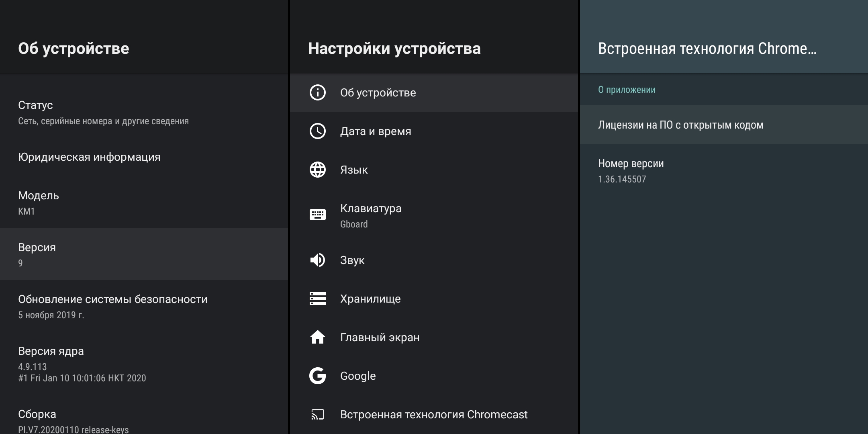Viewport: 868px width, 434px height.
Task: Click the keyboard icon next to Клавиатура
Action: pyautogui.click(x=317, y=215)
